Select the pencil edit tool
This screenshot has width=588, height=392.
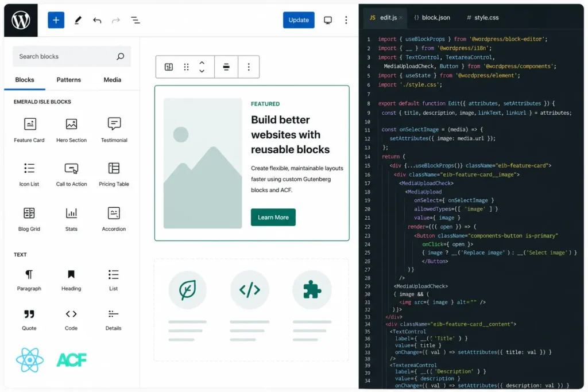click(78, 20)
